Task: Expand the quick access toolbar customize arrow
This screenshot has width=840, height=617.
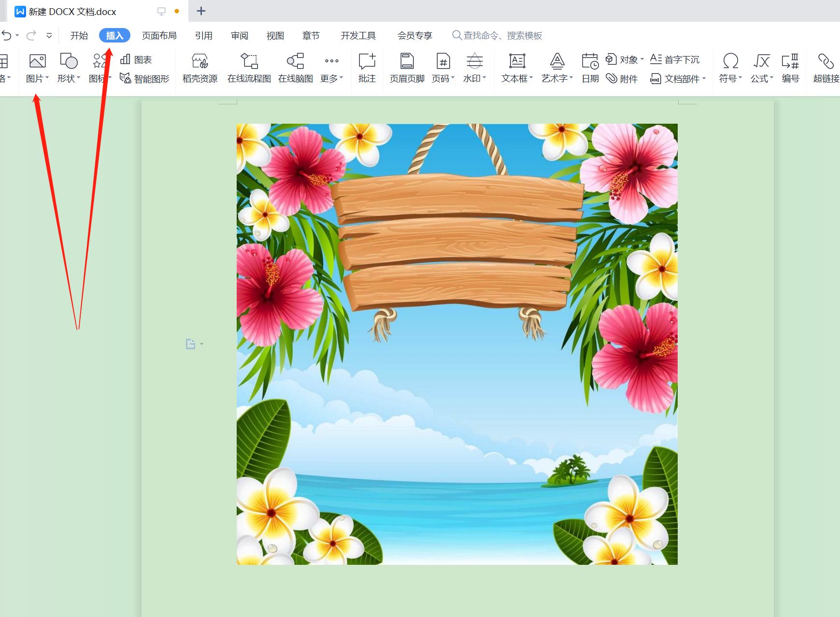Action: pos(49,35)
